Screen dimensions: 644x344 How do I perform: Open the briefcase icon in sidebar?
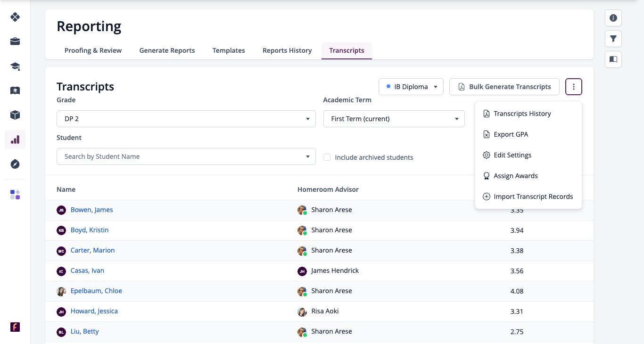click(15, 41)
